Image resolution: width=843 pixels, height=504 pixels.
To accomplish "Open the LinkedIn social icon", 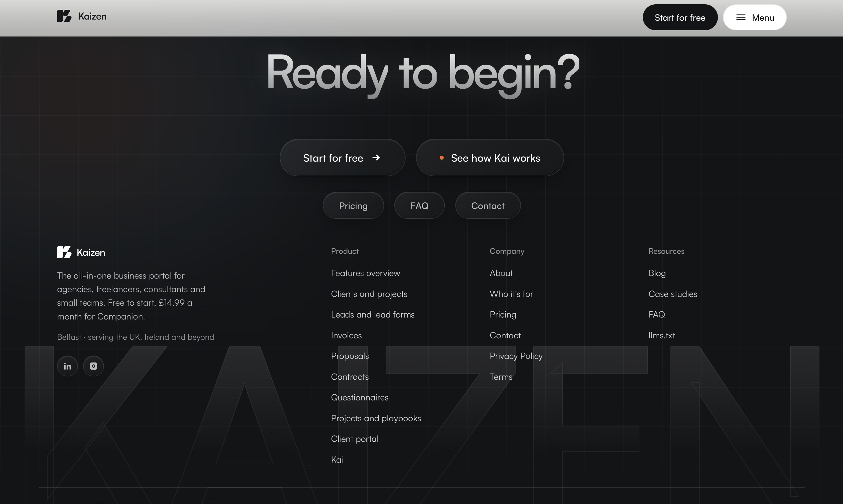I will 67,366.
